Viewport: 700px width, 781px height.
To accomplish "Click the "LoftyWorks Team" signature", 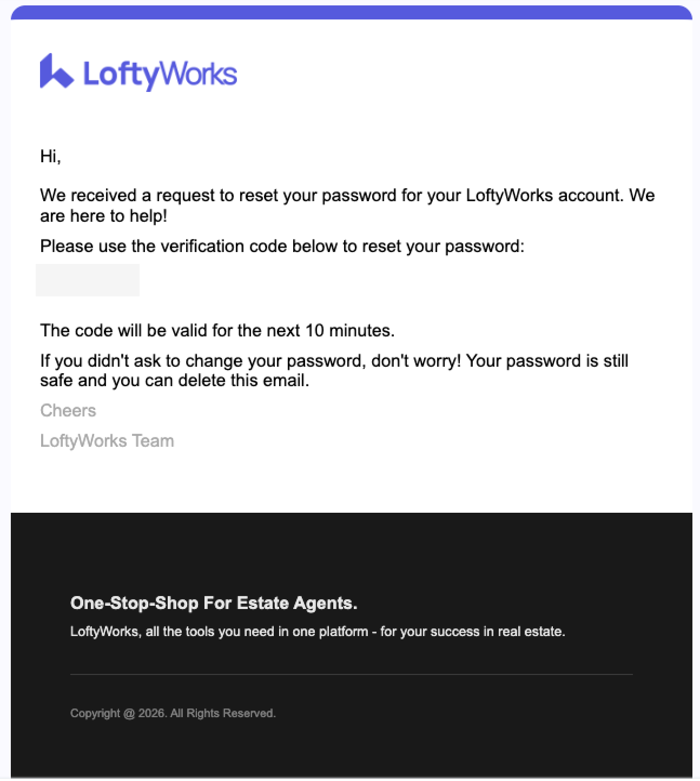I will (x=107, y=441).
